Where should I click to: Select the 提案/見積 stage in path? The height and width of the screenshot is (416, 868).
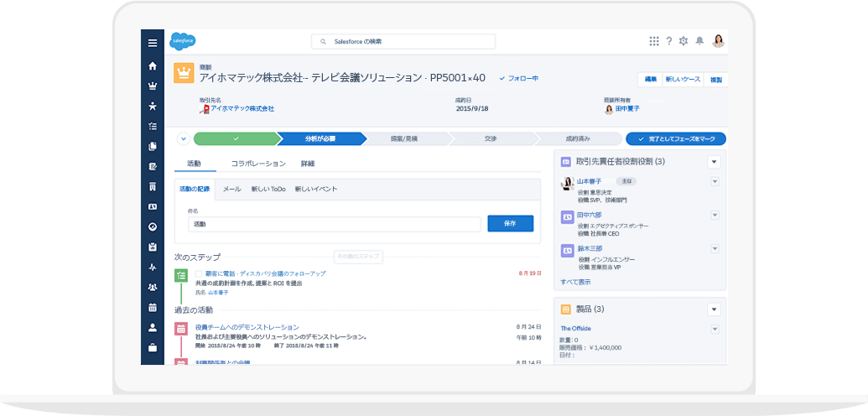[404, 139]
